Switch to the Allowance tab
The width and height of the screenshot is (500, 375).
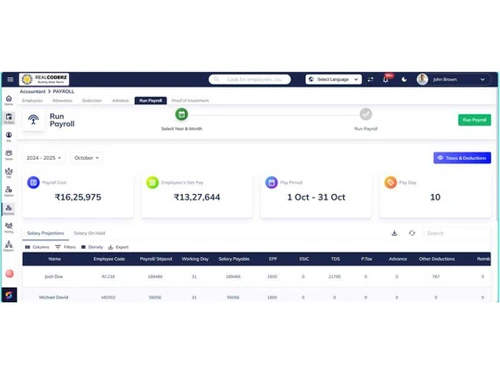(62, 101)
